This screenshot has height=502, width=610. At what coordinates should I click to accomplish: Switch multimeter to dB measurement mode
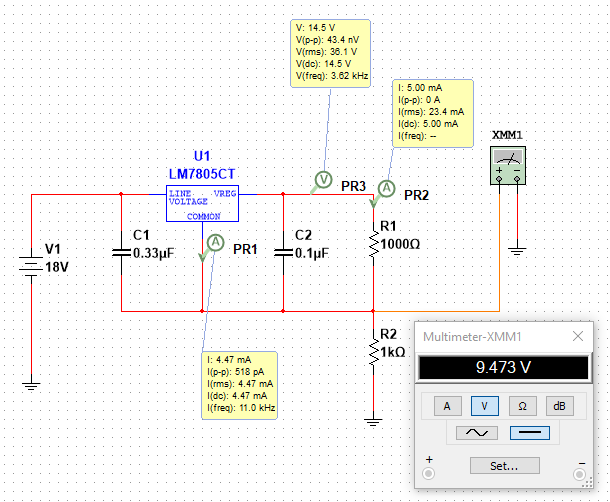tap(561, 405)
